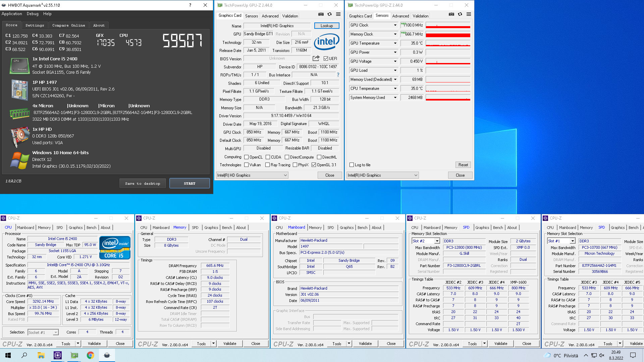Image resolution: width=644 pixels, height=362 pixels.
Task: Open CPU-Z from taskbar
Action: pyautogui.click(x=58, y=355)
